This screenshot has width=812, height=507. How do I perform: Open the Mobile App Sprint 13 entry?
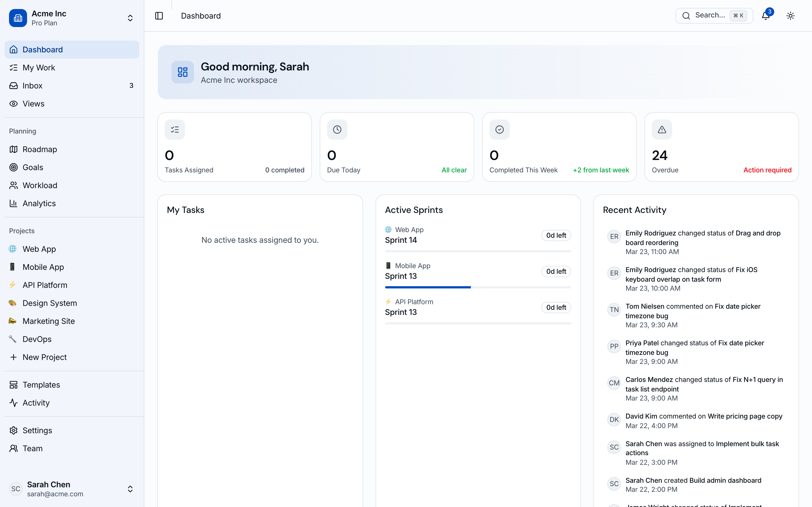401,276
